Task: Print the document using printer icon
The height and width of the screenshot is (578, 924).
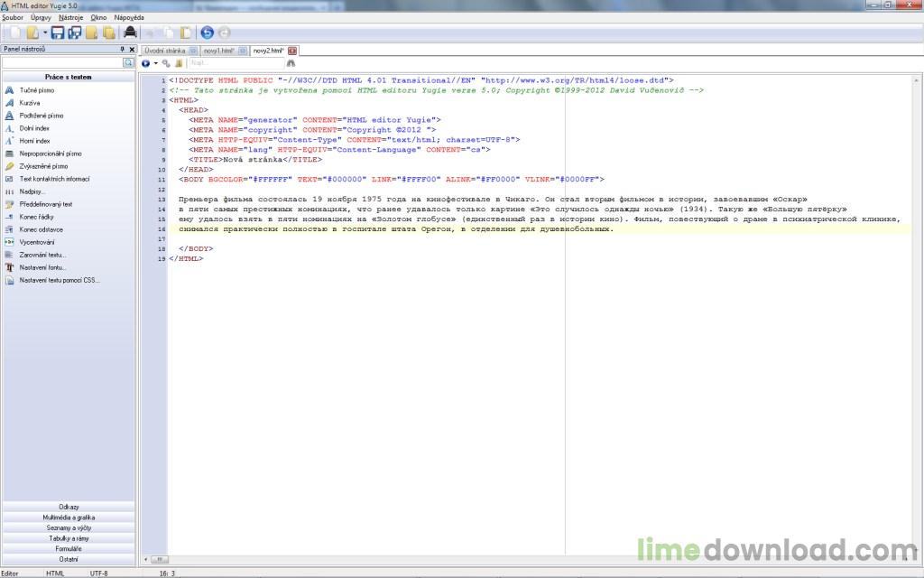Action: click(130, 33)
